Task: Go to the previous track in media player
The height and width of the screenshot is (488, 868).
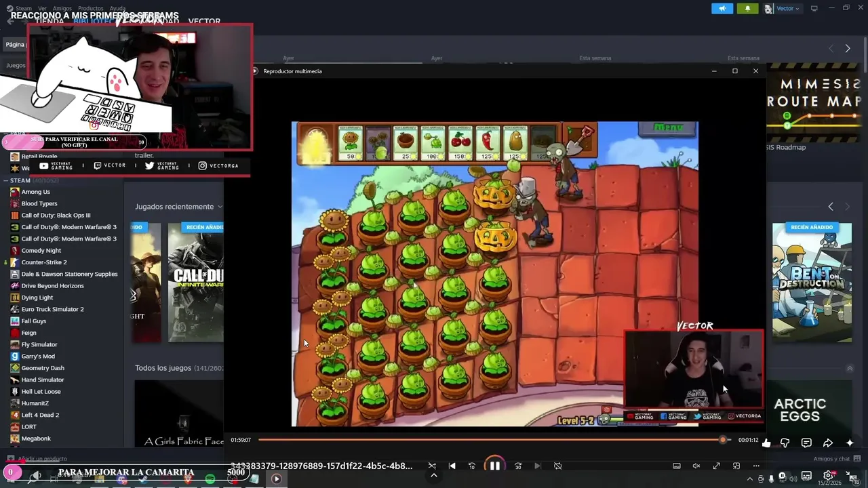Action: (452, 466)
